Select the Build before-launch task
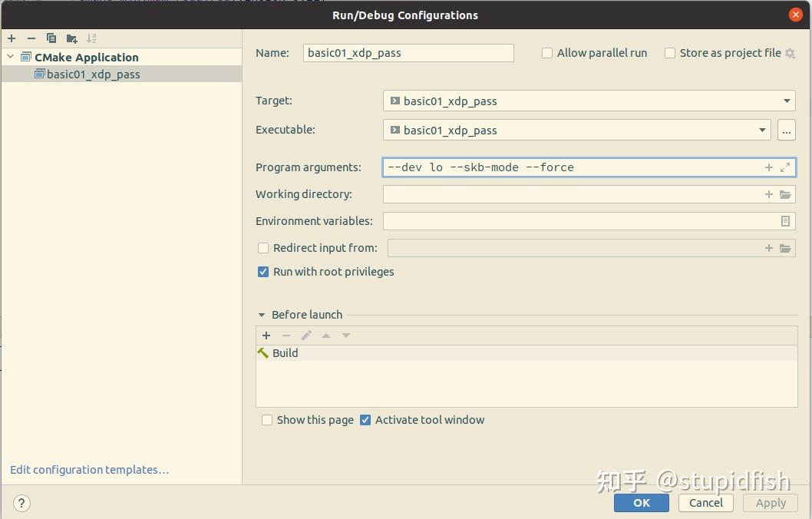Screen dimensions: 812x519 click(526, 353)
